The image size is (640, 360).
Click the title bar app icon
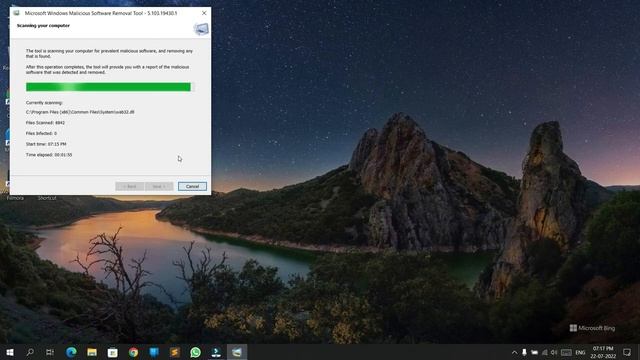click(16, 13)
